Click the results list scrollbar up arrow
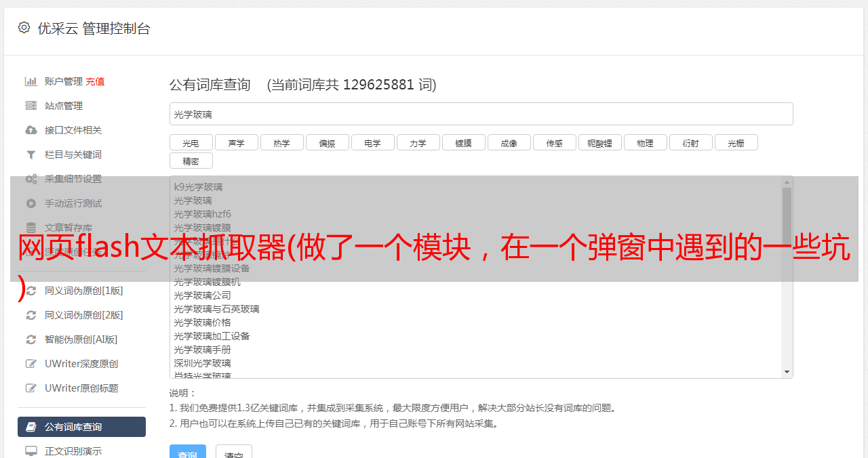The height and width of the screenshot is (458, 868). 787,182
